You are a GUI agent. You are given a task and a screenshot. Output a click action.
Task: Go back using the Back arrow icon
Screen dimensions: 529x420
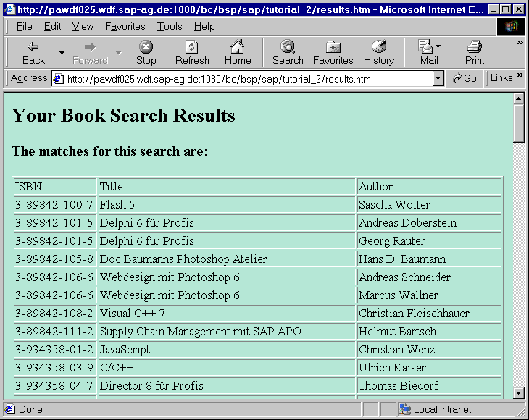(x=33, y=47)
